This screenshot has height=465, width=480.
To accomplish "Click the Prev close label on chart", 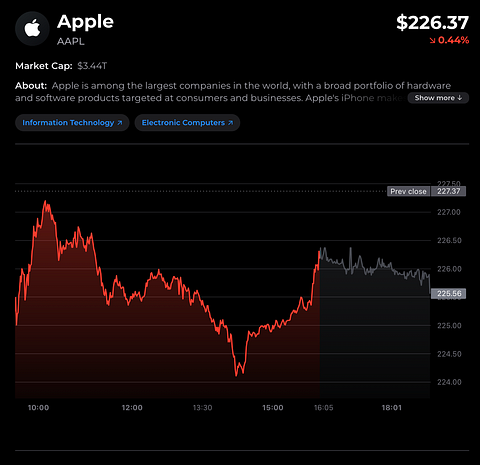I will pos(409,191).
